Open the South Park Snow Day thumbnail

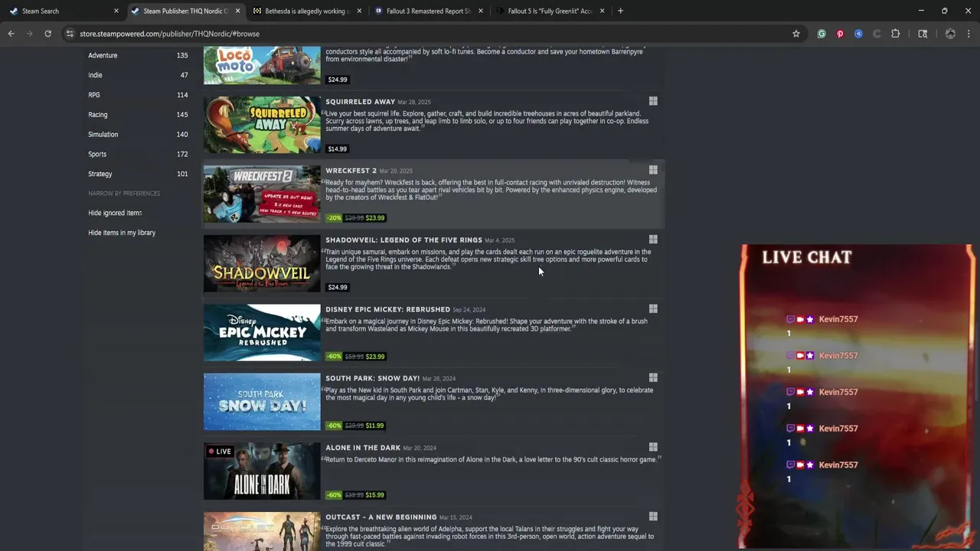[x=262, y=402]
